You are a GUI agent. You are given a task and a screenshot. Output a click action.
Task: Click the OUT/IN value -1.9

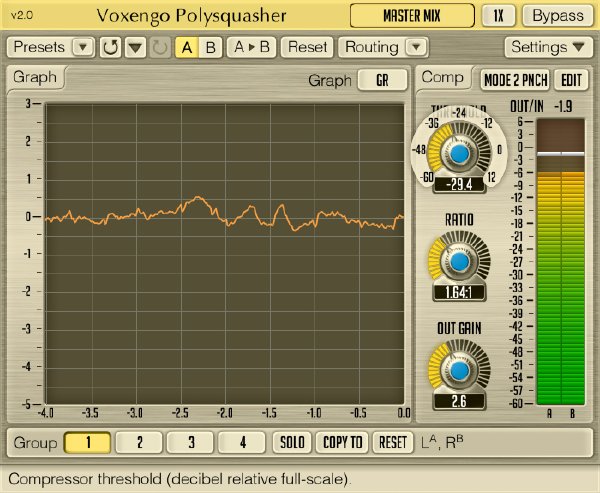tap(563, 106)
